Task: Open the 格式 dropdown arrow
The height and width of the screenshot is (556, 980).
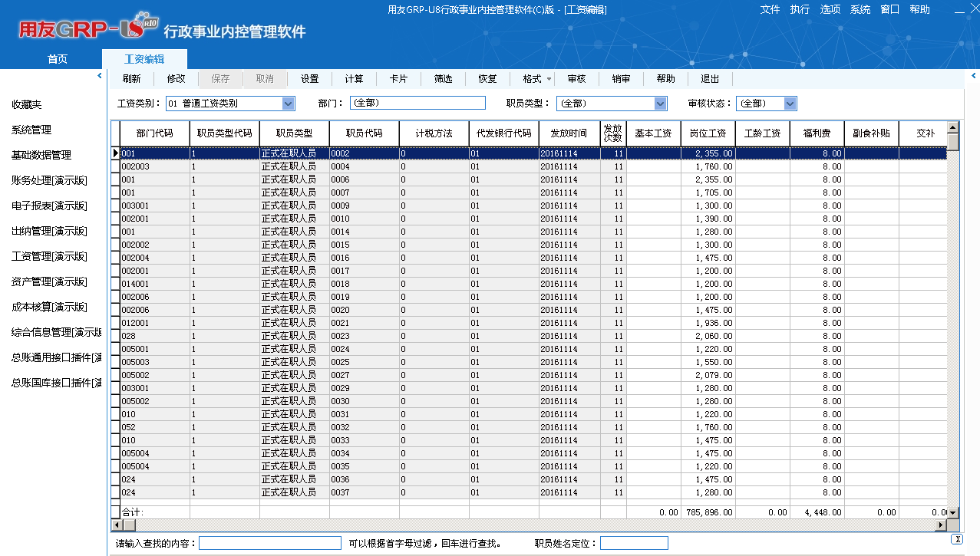Action: click(x=549, y=79)
